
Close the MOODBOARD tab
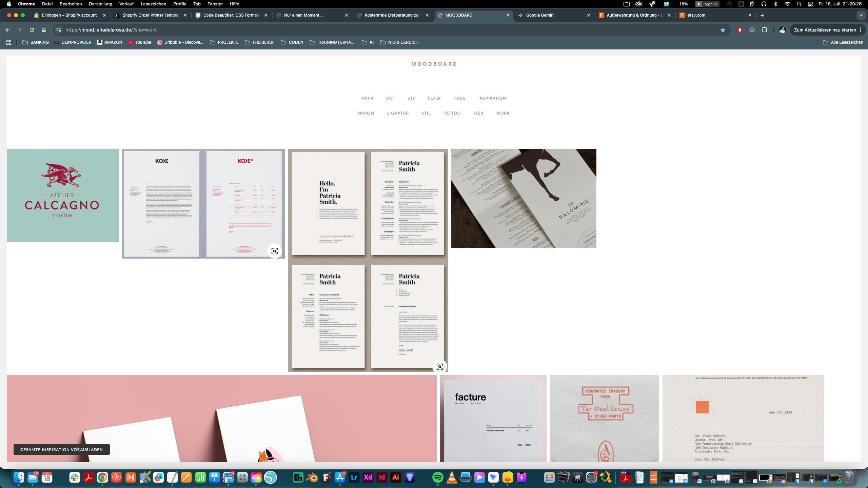click(508, 15)
